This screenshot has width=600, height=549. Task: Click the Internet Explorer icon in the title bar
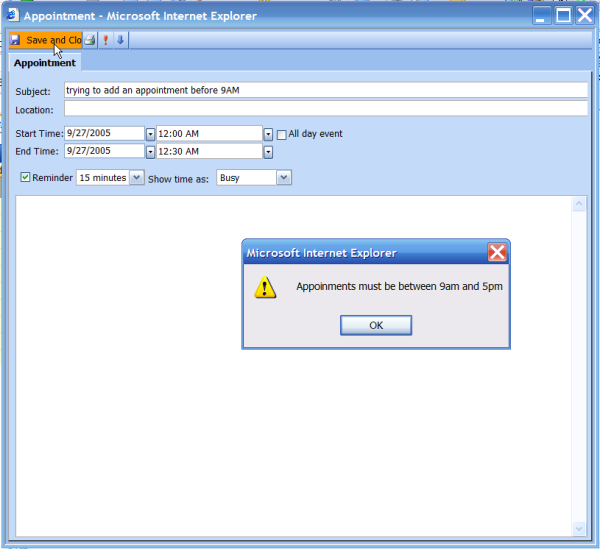coord(13,15)
